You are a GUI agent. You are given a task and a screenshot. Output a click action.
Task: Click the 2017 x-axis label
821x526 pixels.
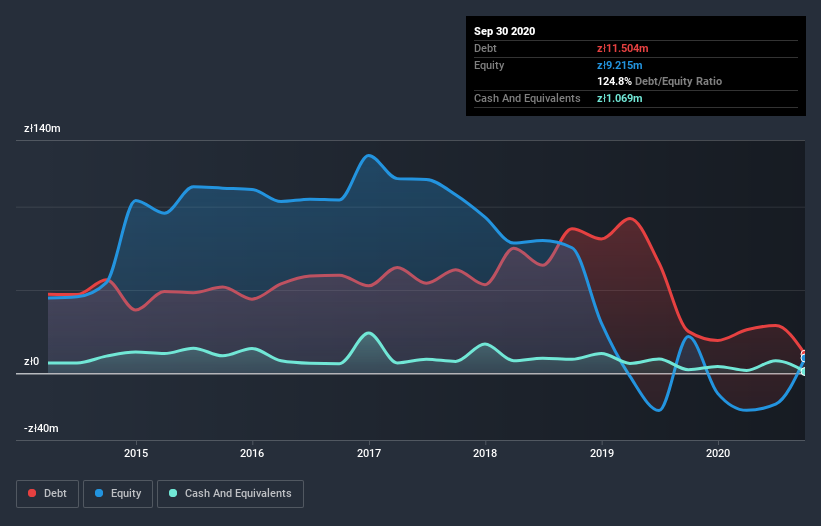pos(369,453)
